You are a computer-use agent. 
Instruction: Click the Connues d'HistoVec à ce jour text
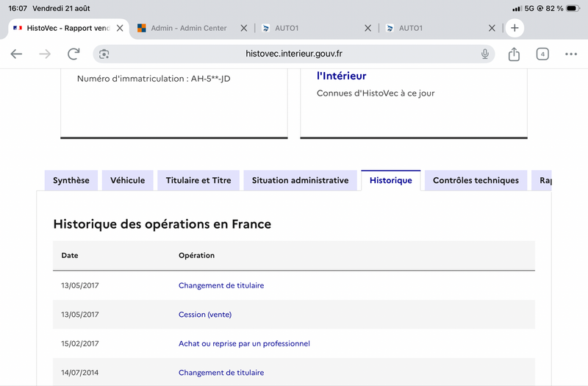[376, 93]
